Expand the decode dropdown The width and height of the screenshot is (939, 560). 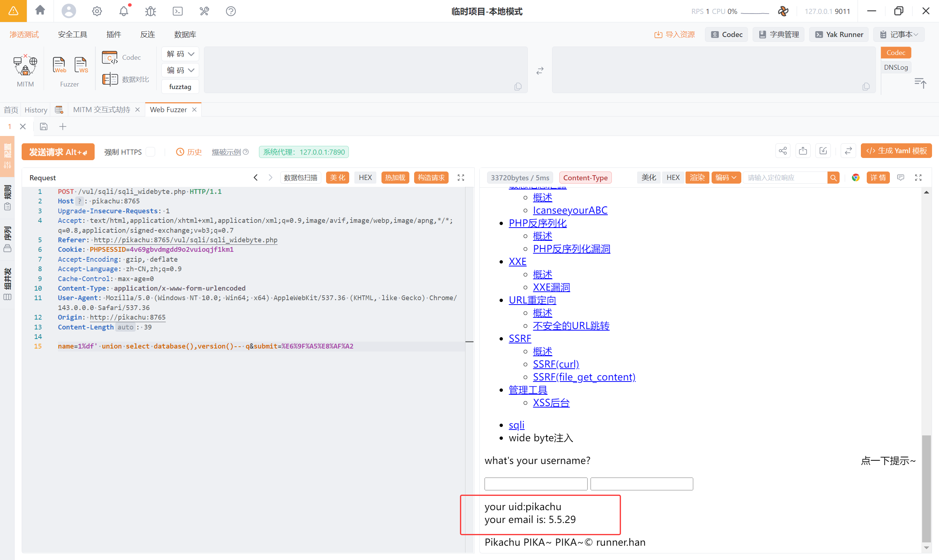coord(180,54)
